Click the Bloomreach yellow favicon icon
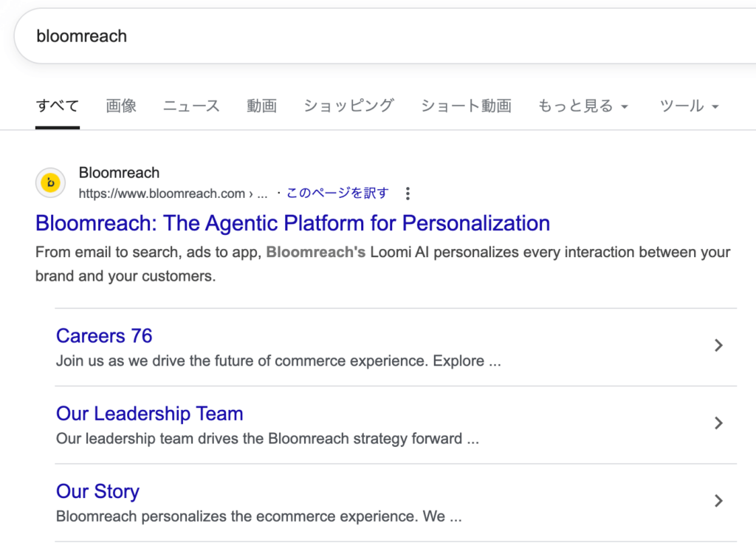756x560 pixels. (50, 183)
